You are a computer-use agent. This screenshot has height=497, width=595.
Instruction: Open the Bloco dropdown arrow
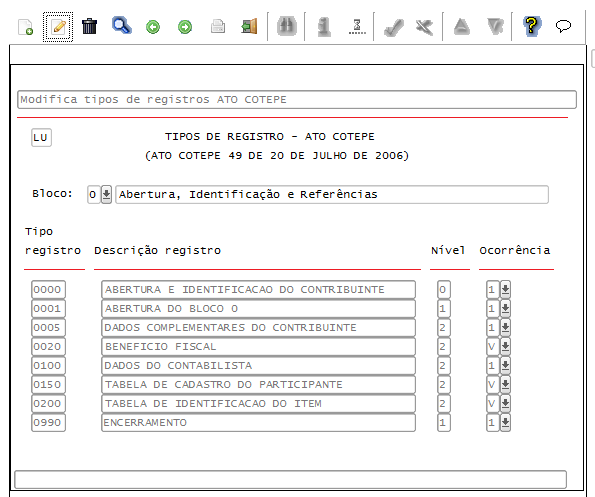107,194
